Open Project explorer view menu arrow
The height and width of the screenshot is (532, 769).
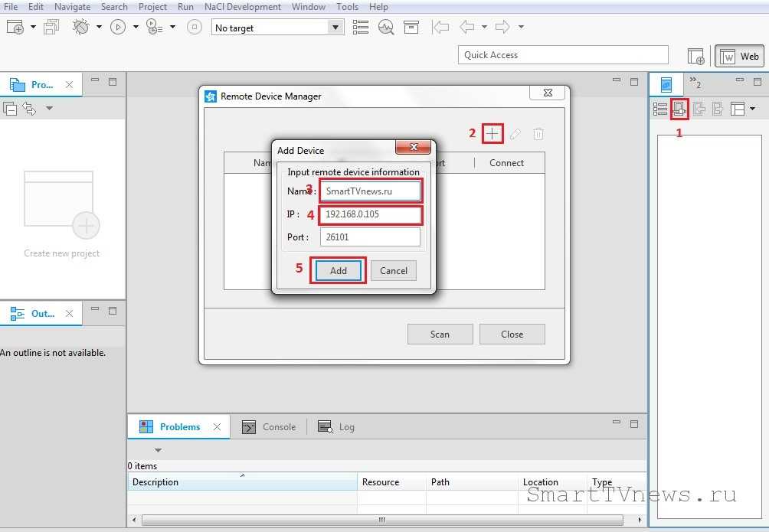(x=50, y=109)
